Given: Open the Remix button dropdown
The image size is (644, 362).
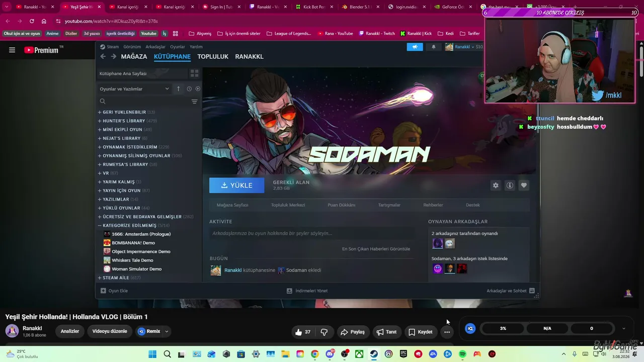Looking at the screenshot, I should coord(167,331).
